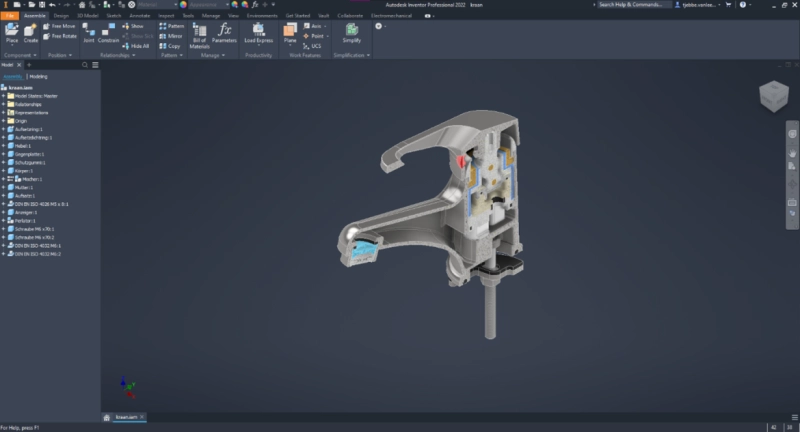Click the color wheel appearance swatch
800x432 pixels.
[x=183, y=5]
